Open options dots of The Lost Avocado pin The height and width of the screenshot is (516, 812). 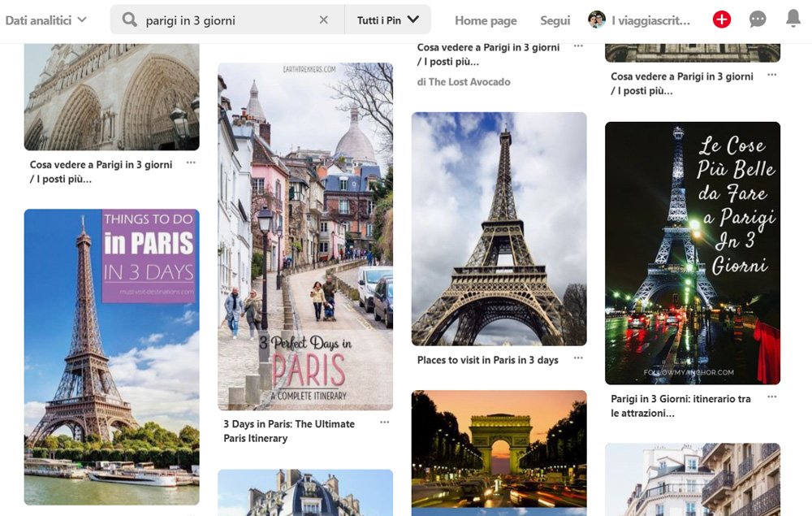(578, 46)
